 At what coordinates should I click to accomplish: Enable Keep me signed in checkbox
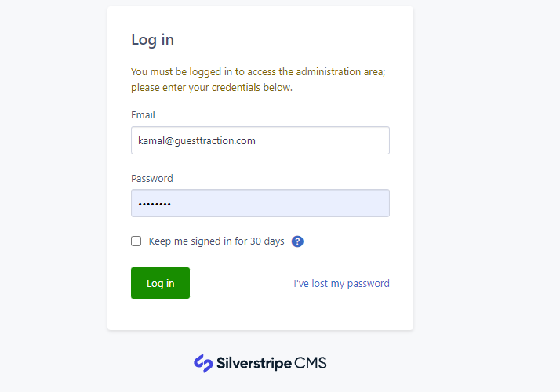(136, 241)
